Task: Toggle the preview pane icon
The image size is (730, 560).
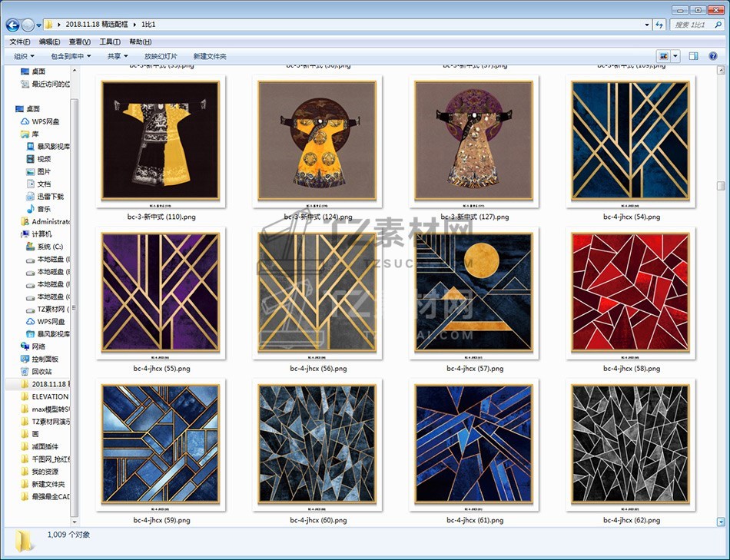Action: (693, 56)
